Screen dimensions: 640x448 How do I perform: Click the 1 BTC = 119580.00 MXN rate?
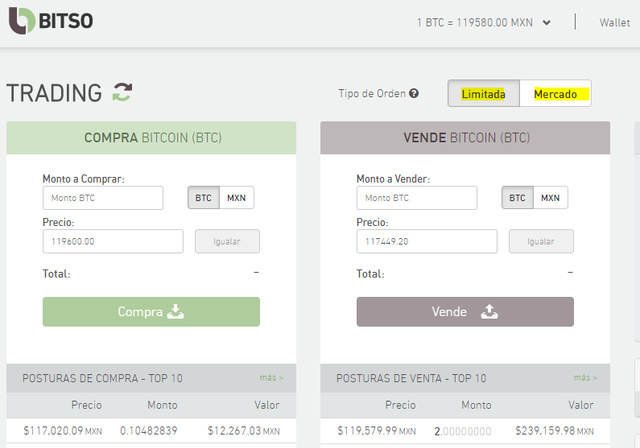(475, 22)
